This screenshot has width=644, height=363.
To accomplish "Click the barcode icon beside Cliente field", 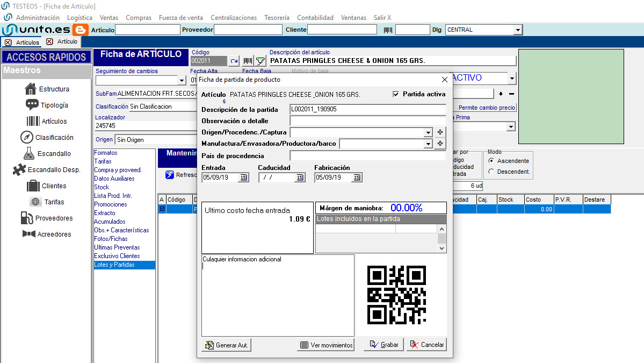I will (x=388, y=30).
